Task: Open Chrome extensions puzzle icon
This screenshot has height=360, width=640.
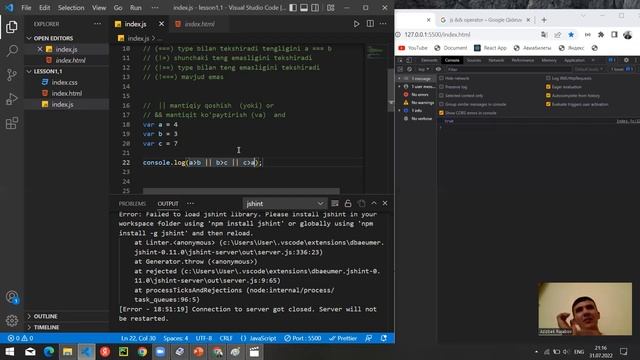Action: pos(601,35)
